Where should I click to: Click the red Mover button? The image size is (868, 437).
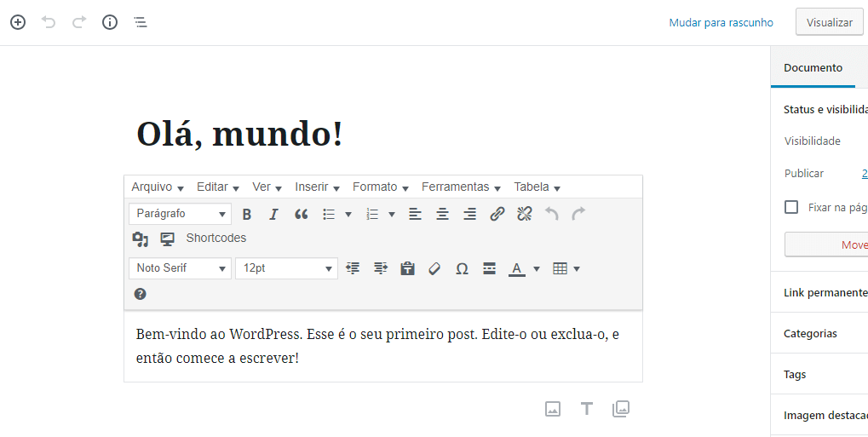coord(826,244)
